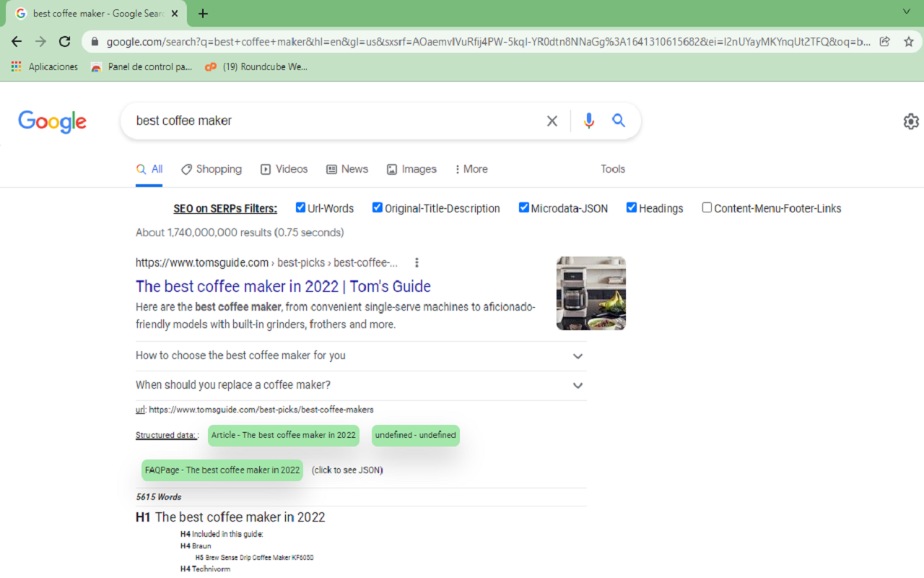Open the search Tools option
Screen dimensions: 924x578
tap(613, 169)
